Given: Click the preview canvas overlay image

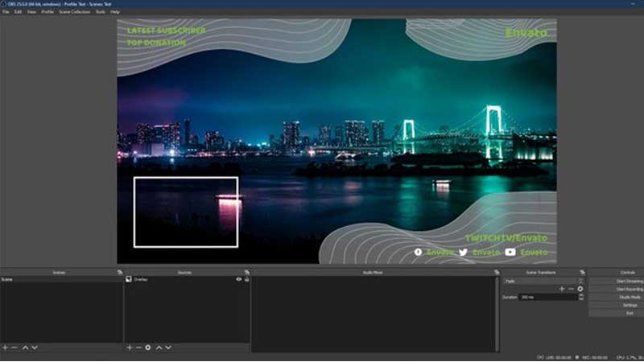Looking at the screenshot, I should tap(336, 142).
